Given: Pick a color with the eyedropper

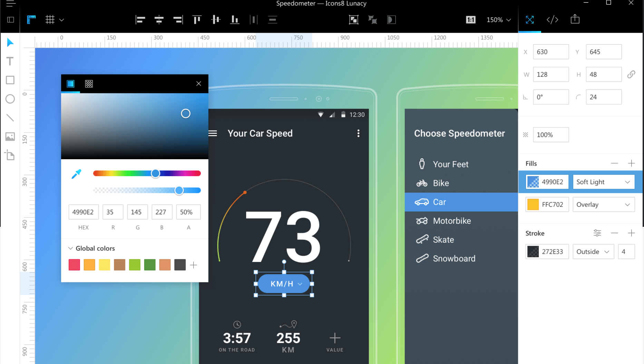Looking at the screenshot, I should click(x=76, y=174).
